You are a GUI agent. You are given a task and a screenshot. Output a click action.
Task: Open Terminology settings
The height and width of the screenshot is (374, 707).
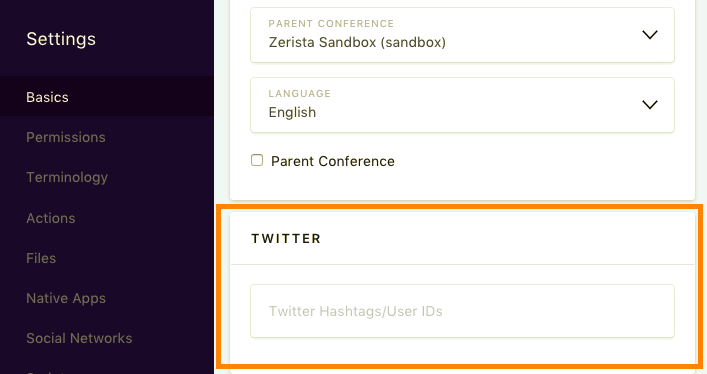coord(67,177)
